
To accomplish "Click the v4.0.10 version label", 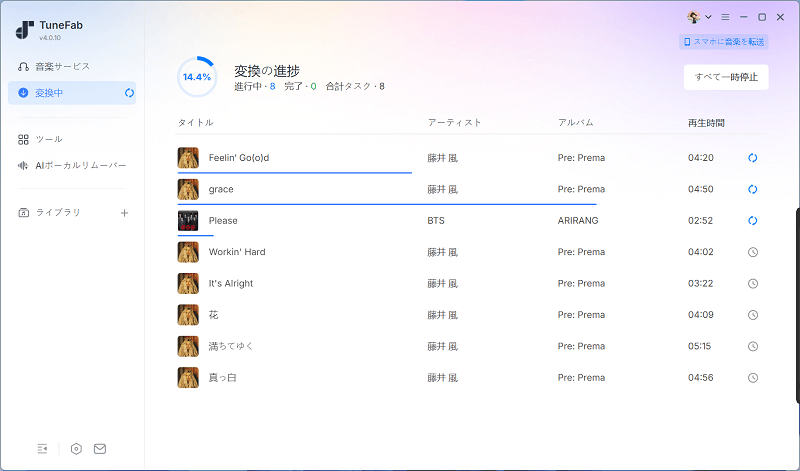I will pos(50,38).
